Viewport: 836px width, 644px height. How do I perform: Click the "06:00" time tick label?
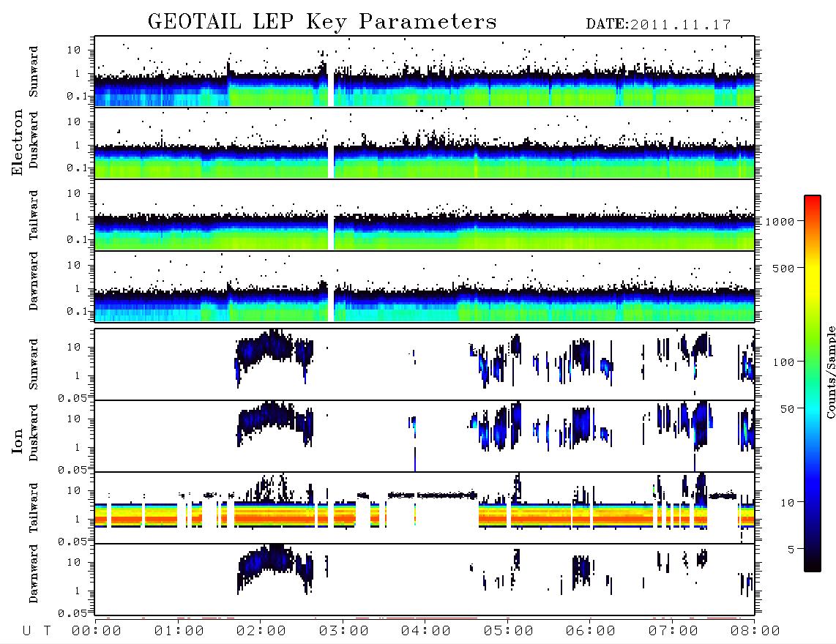(x=591, y=632)
